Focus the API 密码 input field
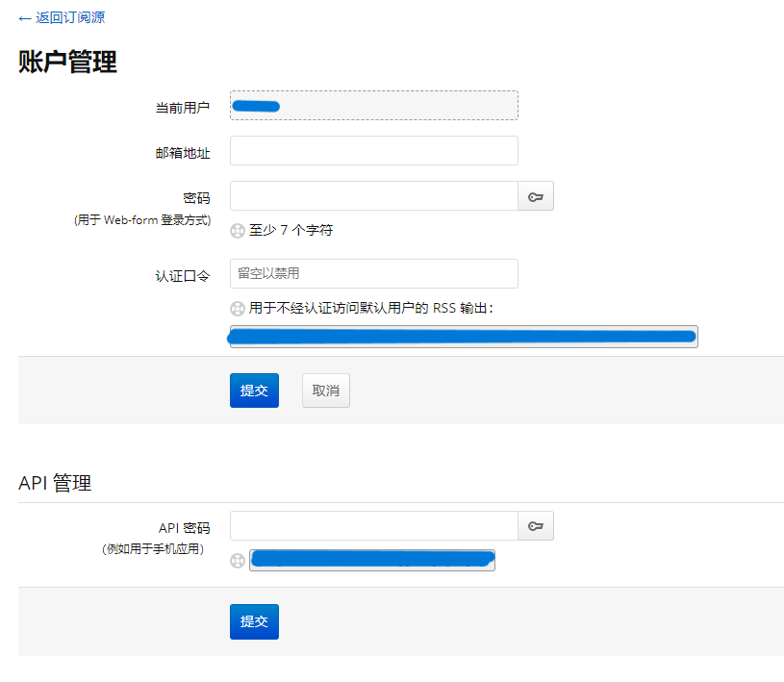The image size is (784, 682). pos(373,526)
